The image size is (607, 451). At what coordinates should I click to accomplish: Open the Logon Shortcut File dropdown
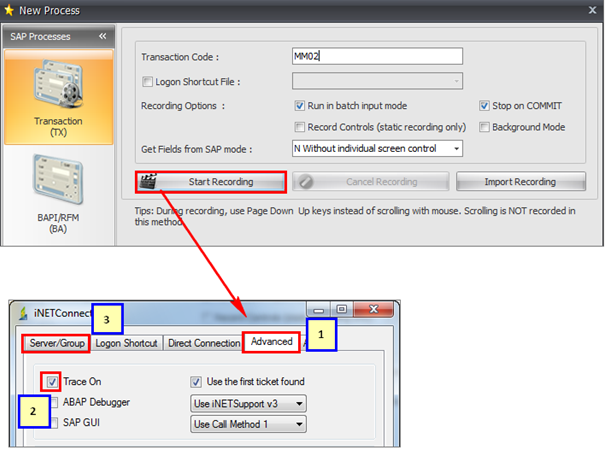(377, 82)
